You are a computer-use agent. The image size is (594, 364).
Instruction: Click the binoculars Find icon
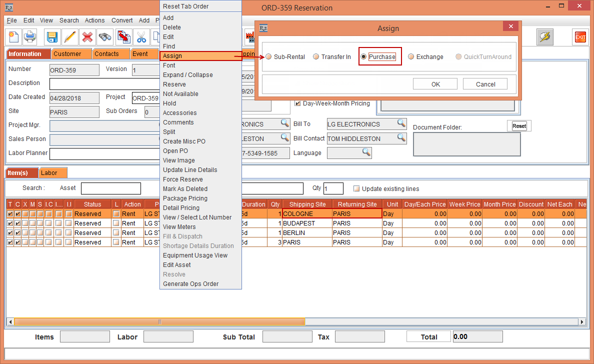click(x=105, y=36)
